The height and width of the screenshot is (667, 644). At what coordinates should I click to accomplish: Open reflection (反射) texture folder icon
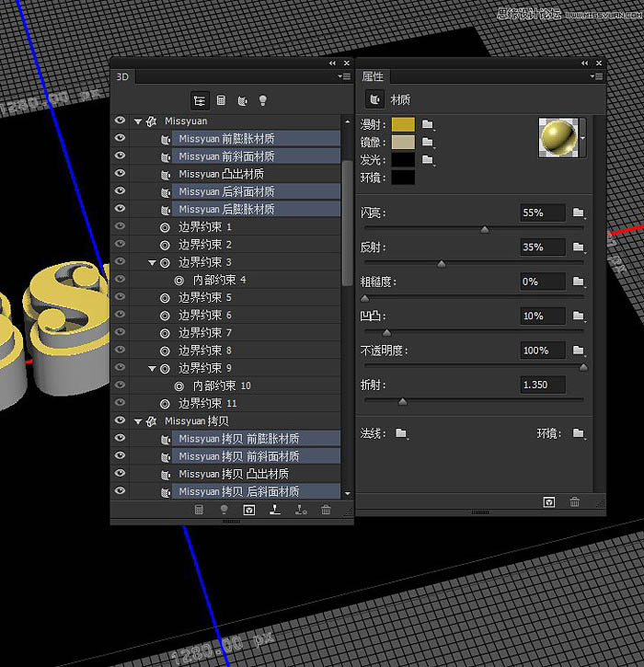tap(579, 247)
